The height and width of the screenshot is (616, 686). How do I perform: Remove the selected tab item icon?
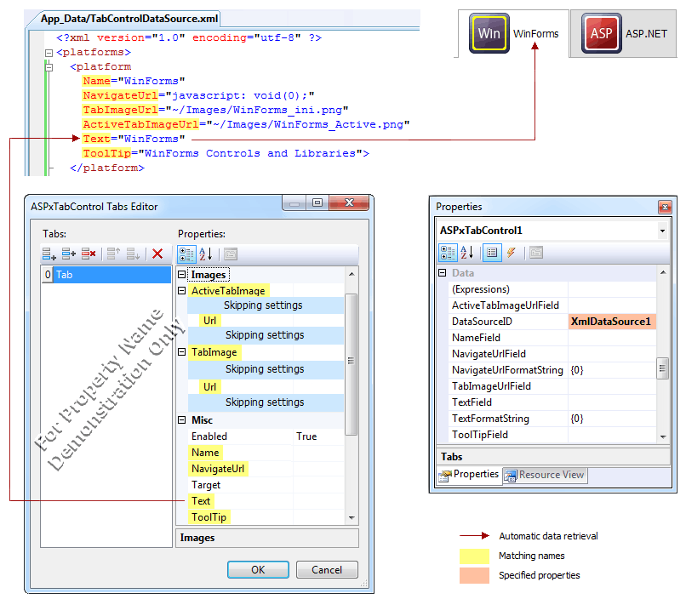pos(89,254)
